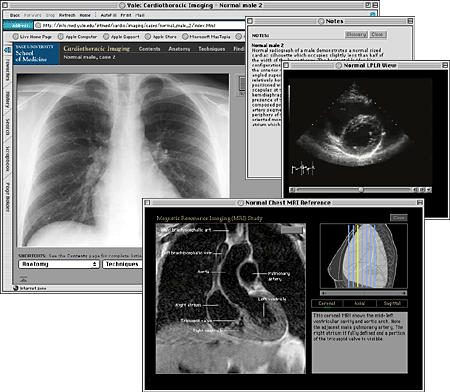
Task: Open Anatomy in the page navigation
Action: tap(179, 49)
